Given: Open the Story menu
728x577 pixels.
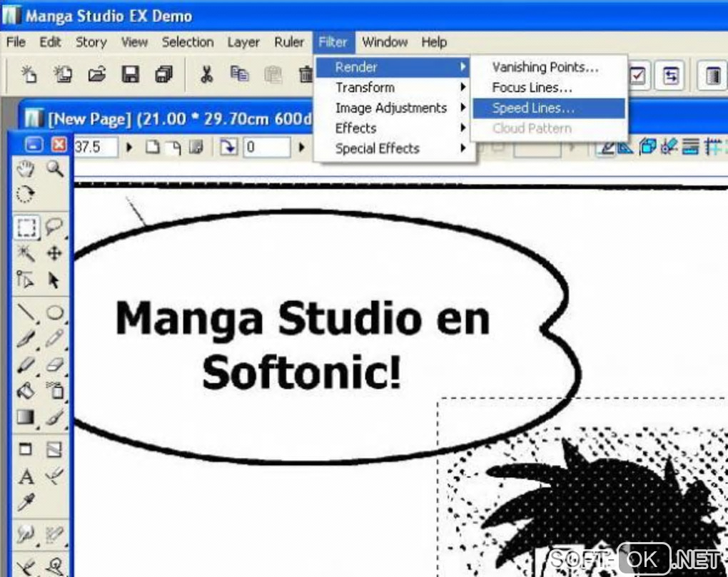Looking at the screenshot, I should coord(91,42).
